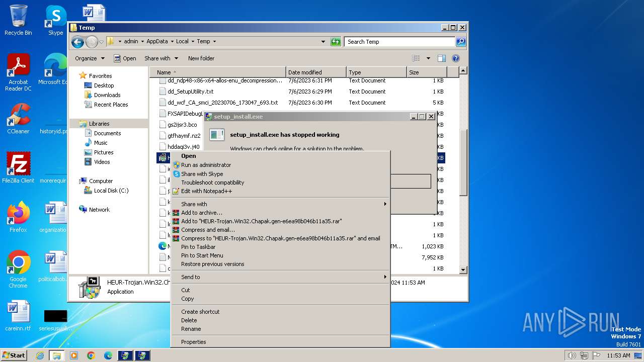
Task: Select Desktop under Favorites
Action: pyautogui.click(x=104, y=85)
